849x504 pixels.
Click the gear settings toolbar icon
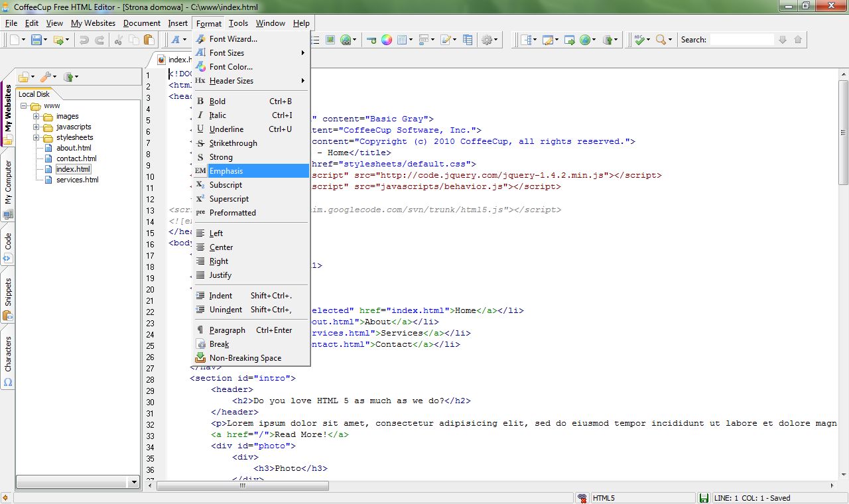[x=488, y=40]
